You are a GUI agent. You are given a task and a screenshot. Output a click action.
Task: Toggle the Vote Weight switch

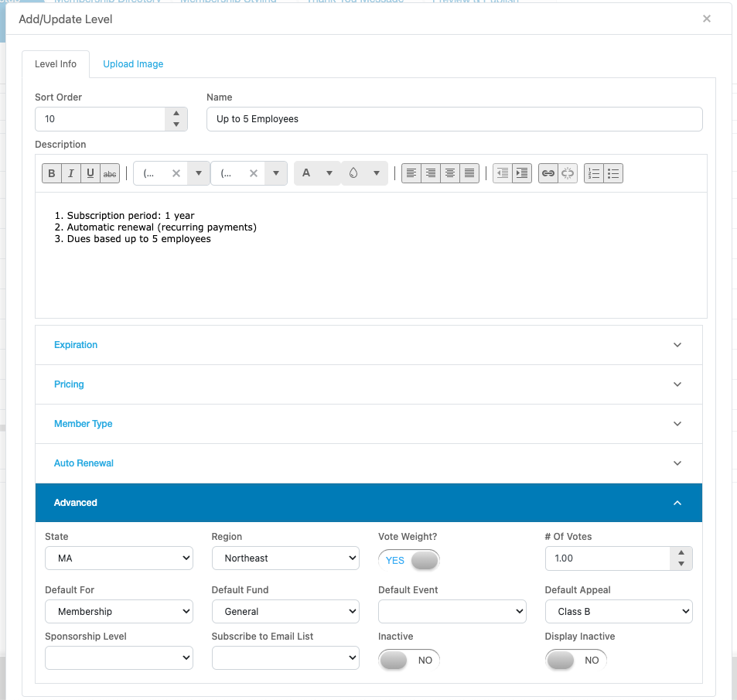(x=409, y=560)
